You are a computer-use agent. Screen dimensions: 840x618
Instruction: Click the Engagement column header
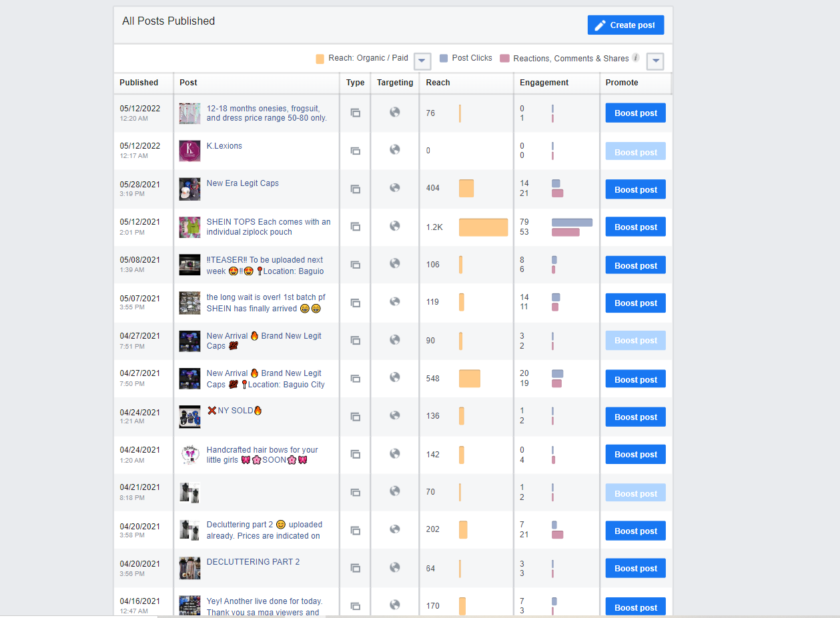pos(544,83)
